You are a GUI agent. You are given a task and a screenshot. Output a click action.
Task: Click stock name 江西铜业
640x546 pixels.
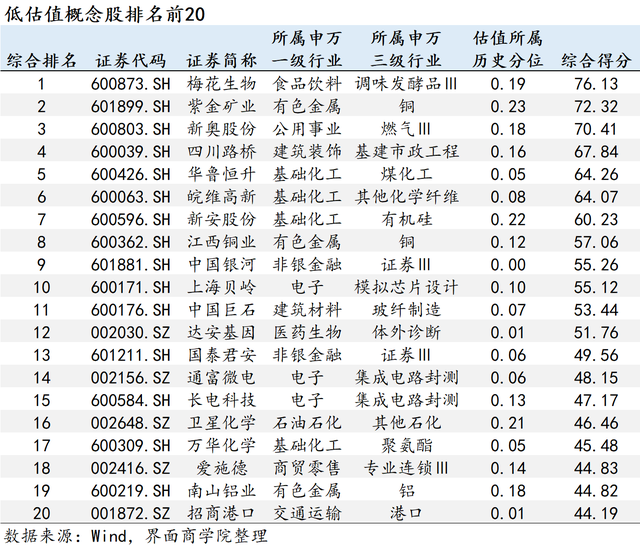pyautogui.click(x=222, y=242)
